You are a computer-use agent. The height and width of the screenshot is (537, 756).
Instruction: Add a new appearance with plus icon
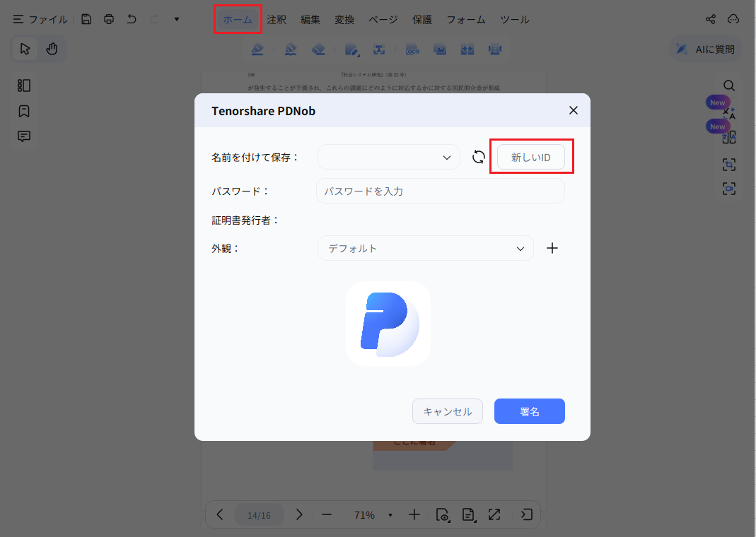tap(552, 248)
